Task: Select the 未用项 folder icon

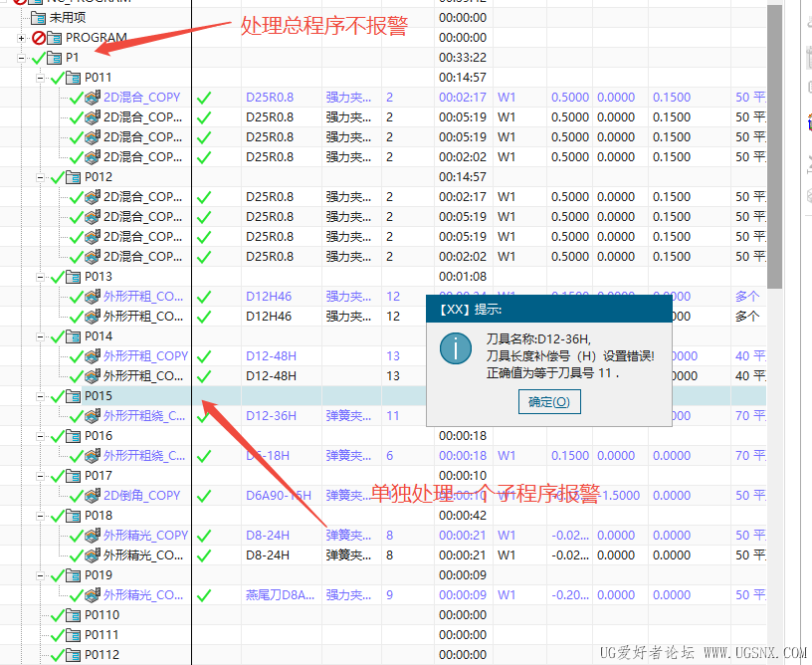Action: point(39,18)
